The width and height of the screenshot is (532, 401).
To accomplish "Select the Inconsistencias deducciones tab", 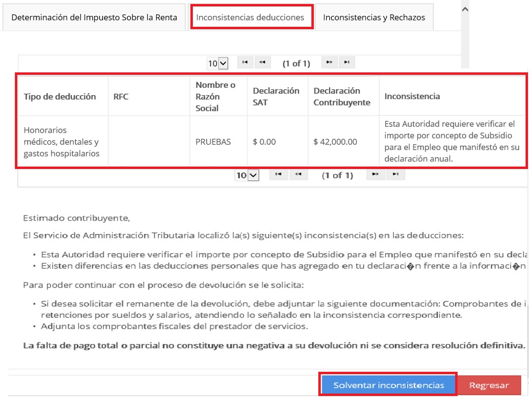I will (x=250, y=17).
